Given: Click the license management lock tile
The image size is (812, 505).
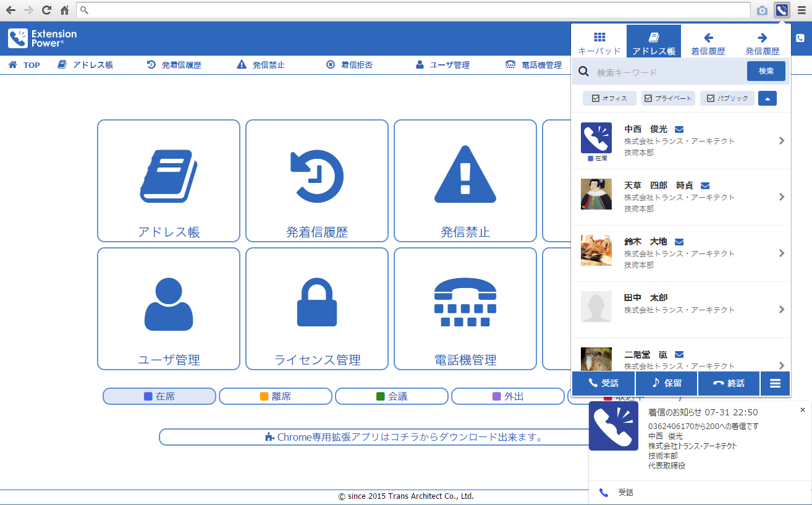Looking at the screenshot, I should (x=317, y=308).
